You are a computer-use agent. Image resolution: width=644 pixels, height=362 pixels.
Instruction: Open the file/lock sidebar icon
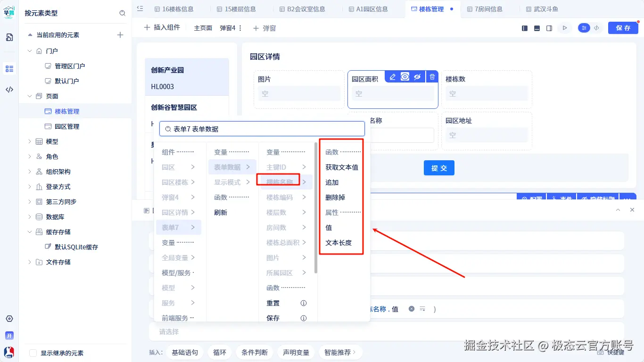coord(9,37)
